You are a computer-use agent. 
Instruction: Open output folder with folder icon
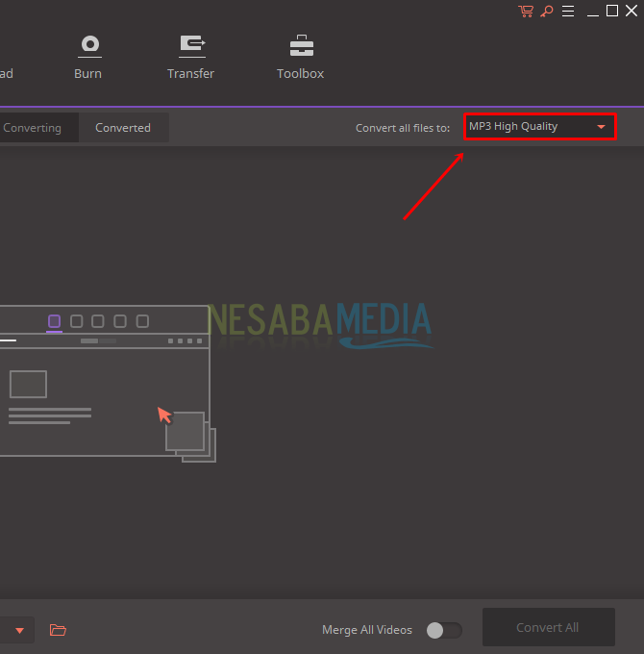point(58,630)
